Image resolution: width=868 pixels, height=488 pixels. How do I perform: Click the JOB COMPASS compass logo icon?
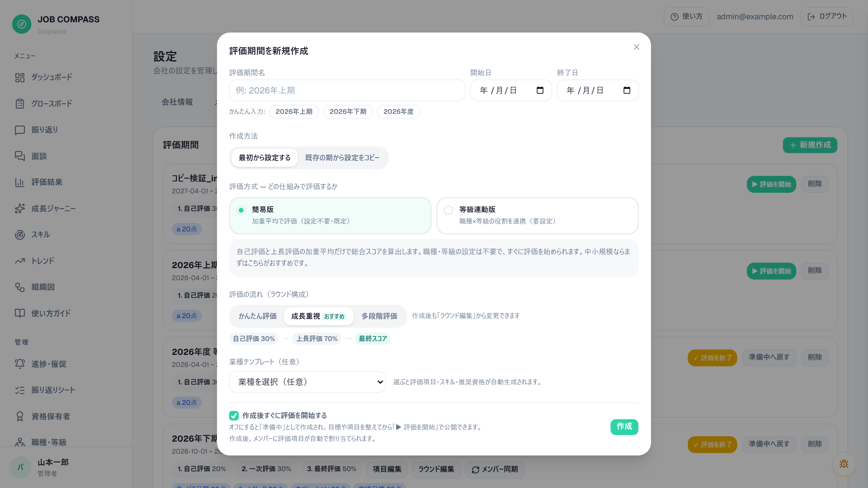tap(22, 24)
